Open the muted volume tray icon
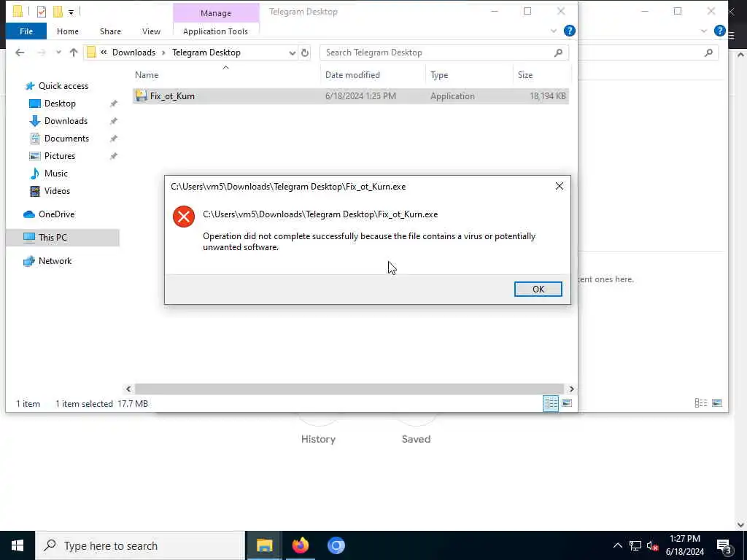747x560 pixels. pyautogui.click(x=652, y=545)
